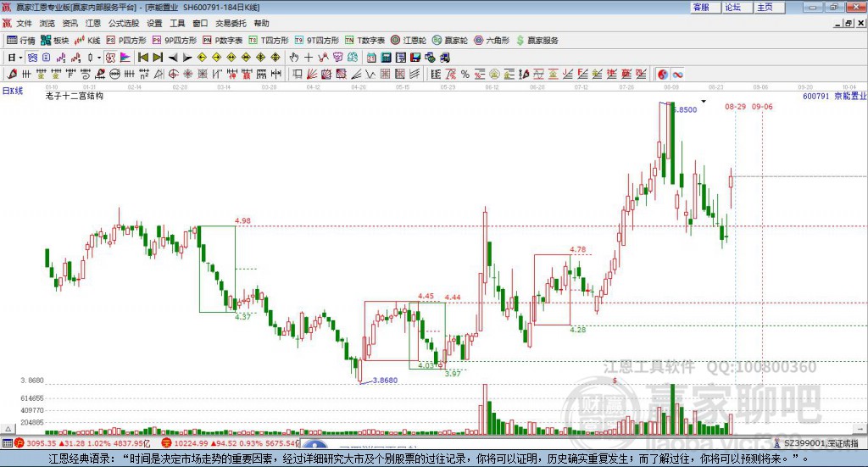Image resolution: width=868 pixels, height=467 pixels.
Task: Open the 六角形 hexagon tool
Action: click(492, 41)
